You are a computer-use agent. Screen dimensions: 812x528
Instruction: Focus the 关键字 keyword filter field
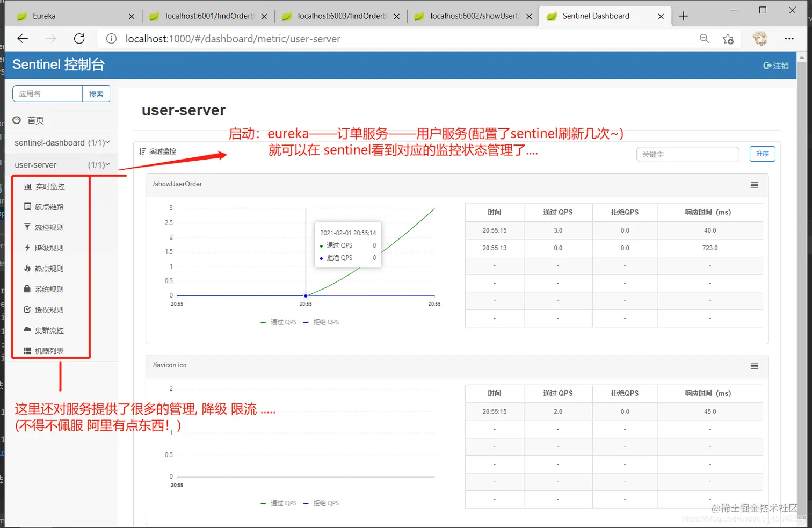[687, 154]
